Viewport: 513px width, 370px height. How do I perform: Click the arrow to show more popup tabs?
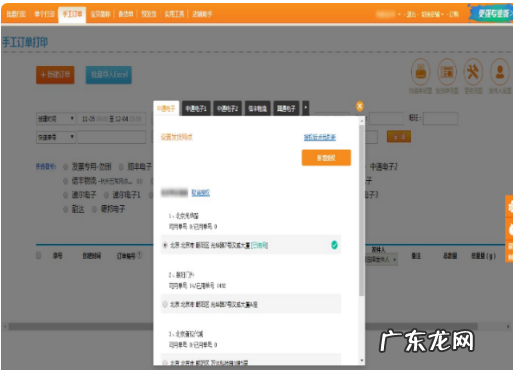[305, 108]
